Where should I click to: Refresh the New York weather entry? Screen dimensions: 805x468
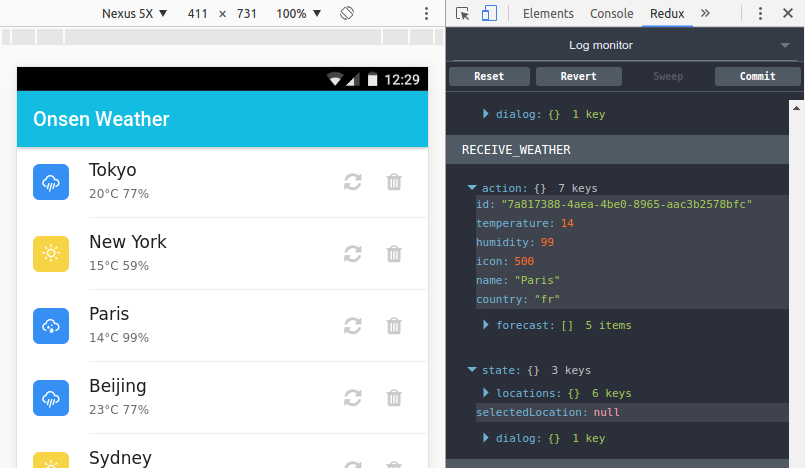click(353, 254)
